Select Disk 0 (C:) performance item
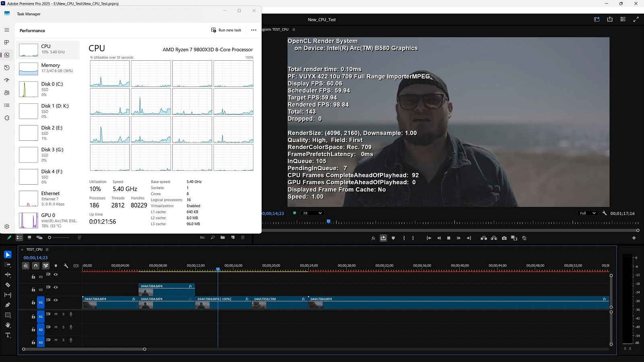 point(48,89)
